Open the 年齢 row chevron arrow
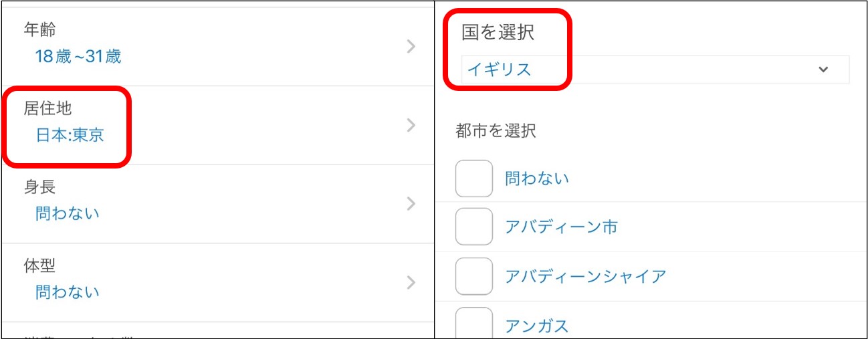Screen dimensions: 868x339 411,46
